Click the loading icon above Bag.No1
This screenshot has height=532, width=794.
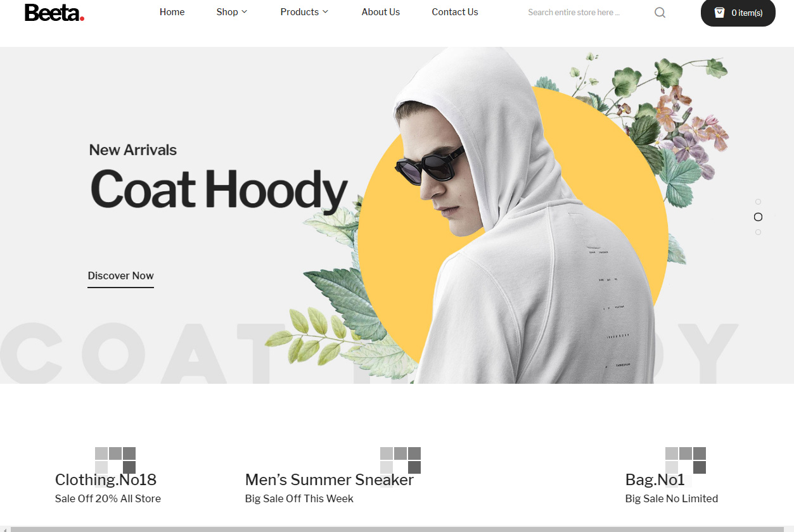click(x=686, y=460)
